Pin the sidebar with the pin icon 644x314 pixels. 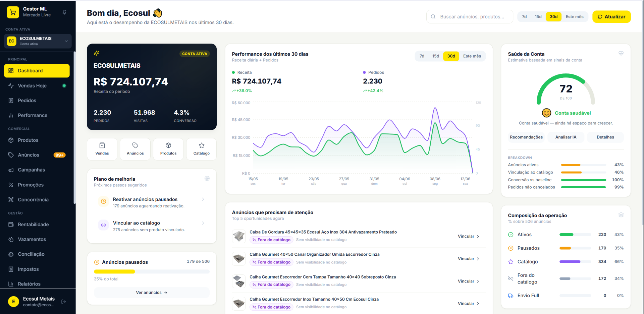coord(64,12)
